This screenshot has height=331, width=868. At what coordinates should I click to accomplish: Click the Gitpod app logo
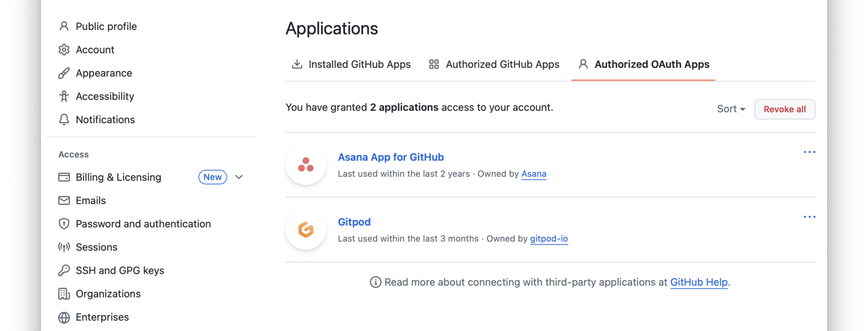pyautogui.click(x=306, y=230)
